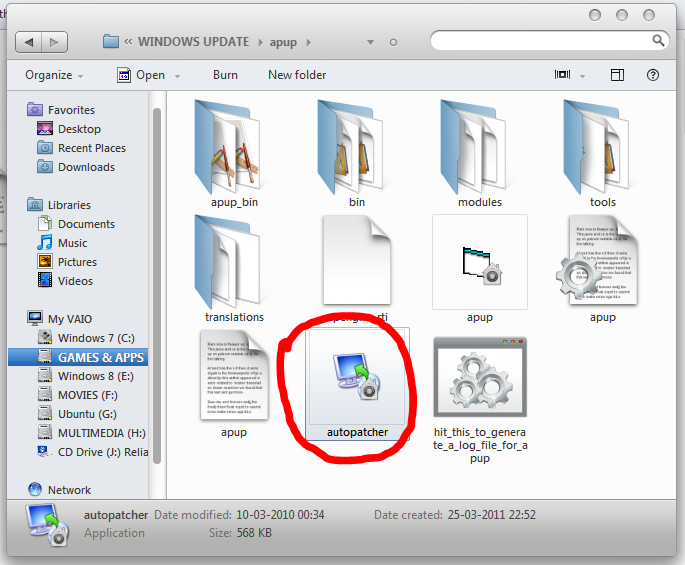Screen dimensions: 685x565
Task: Open the Organize menu
Action: [54, 75]
